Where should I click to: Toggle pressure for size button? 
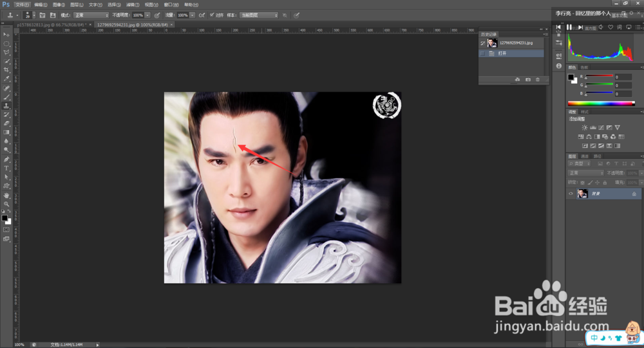(296, 15)
